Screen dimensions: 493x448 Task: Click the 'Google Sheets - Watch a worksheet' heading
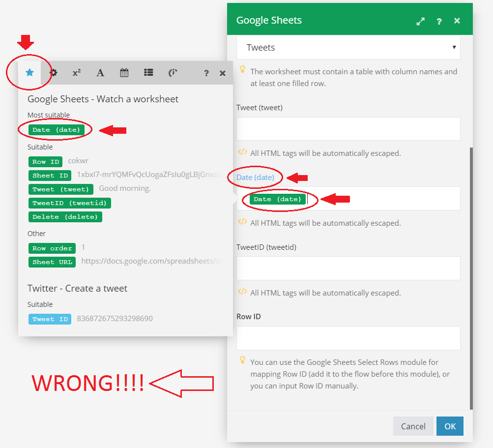point(103,99)
